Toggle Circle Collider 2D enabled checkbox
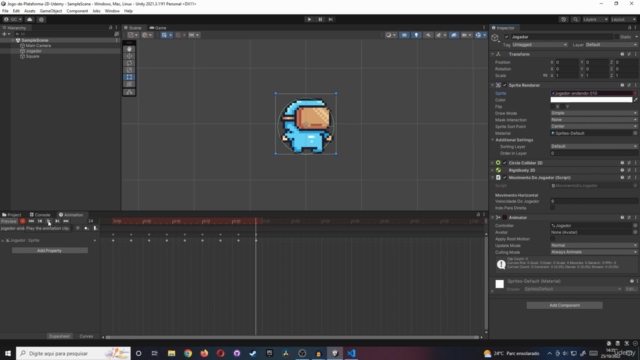640x360 pixels. pos(505,163)
